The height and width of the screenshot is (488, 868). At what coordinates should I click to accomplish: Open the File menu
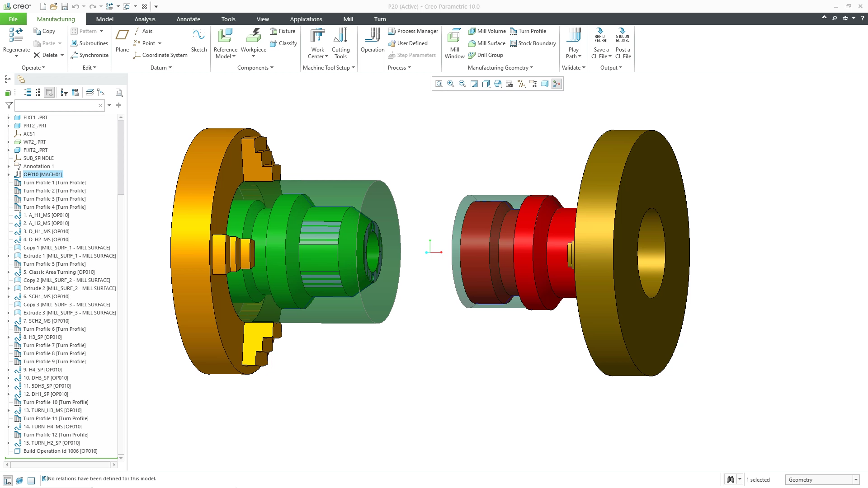pyautogui.click(x=13, y=19)
